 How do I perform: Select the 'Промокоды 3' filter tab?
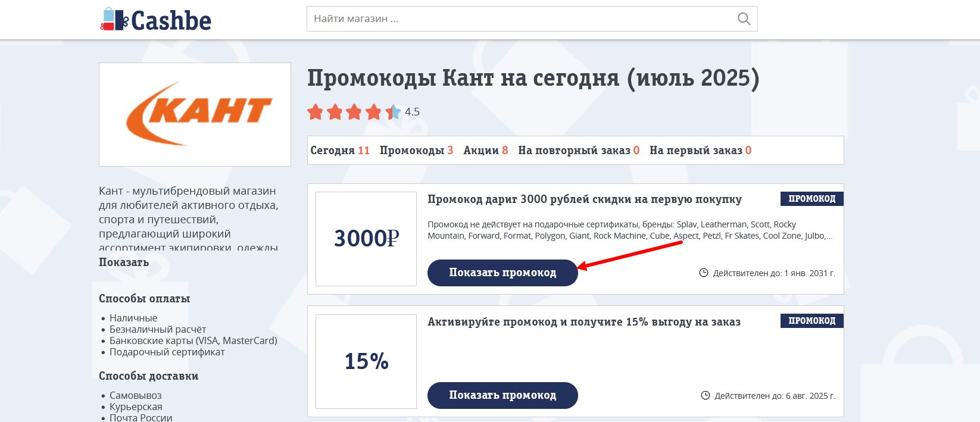point(416,150)
